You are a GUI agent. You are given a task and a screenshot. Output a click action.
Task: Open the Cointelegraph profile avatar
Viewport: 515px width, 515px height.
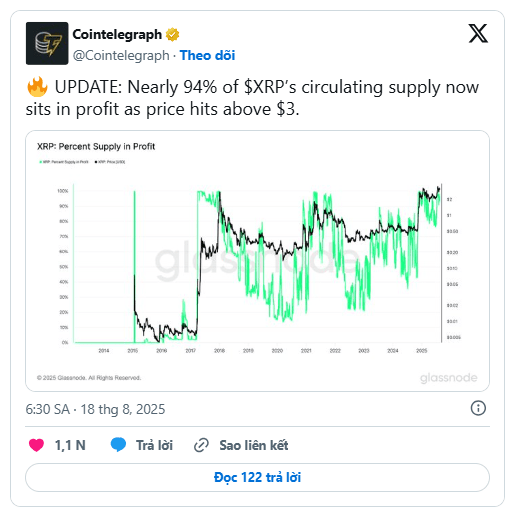pos(47,43)
